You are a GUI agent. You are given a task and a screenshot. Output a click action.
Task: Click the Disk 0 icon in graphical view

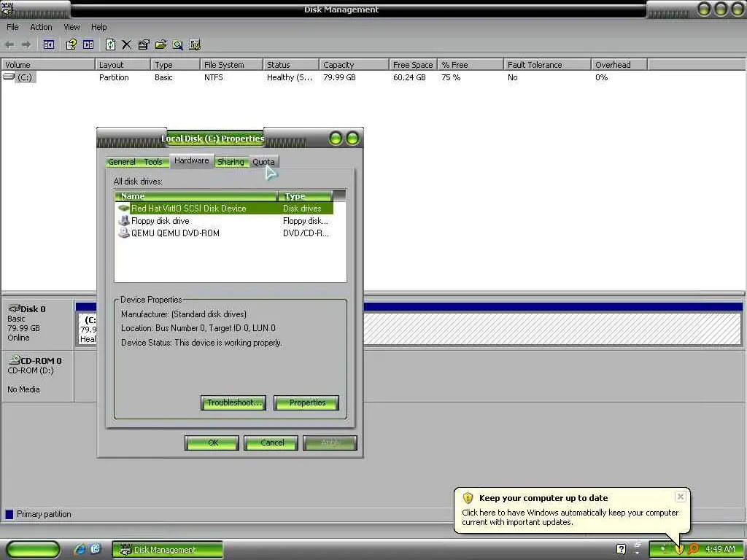pos(15,308)
